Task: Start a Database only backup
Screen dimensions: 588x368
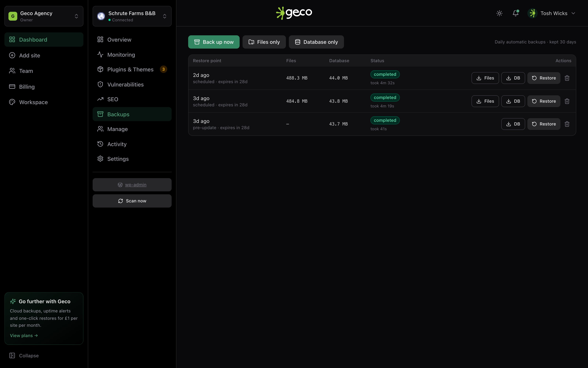Action: pyautogui.click(x=316, y=42)
